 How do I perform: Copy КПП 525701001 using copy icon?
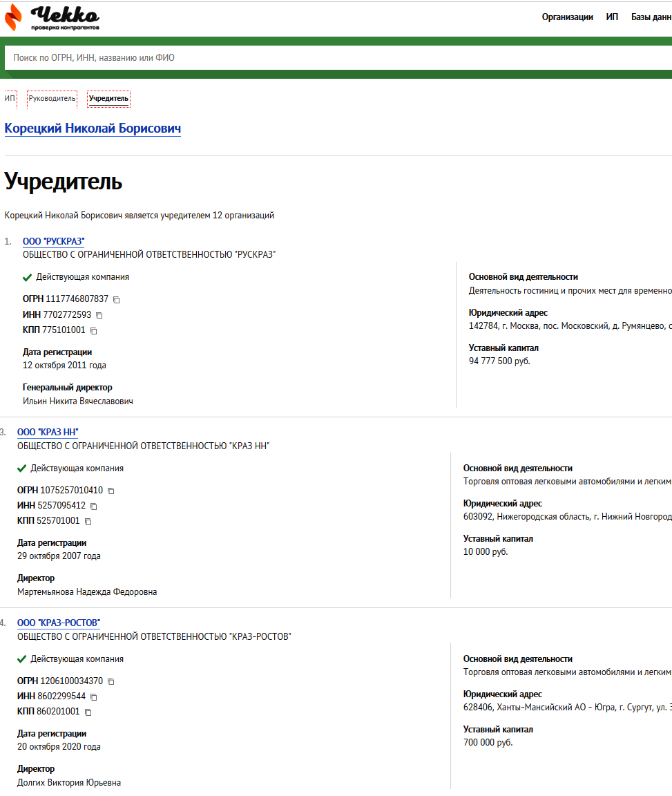[x=88, y=522]
